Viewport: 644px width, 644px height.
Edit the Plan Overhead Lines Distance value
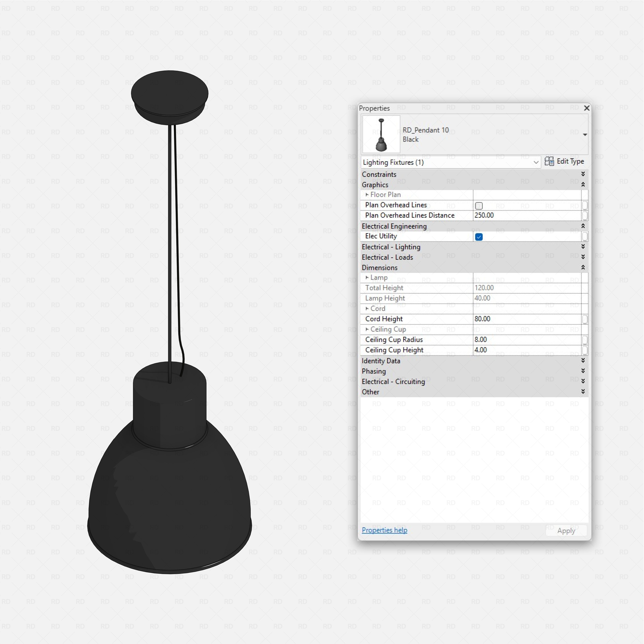tap(527, 215)
